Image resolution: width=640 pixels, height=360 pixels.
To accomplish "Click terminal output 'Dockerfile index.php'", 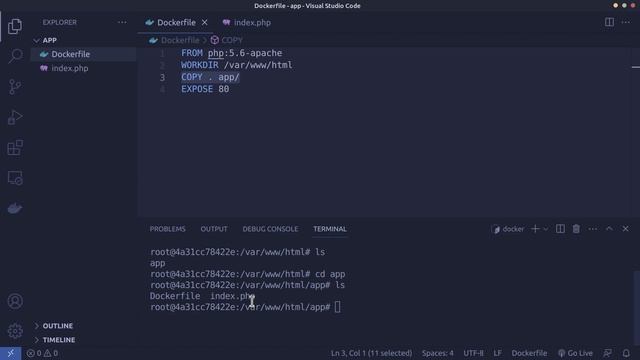I will pos(202,296).
